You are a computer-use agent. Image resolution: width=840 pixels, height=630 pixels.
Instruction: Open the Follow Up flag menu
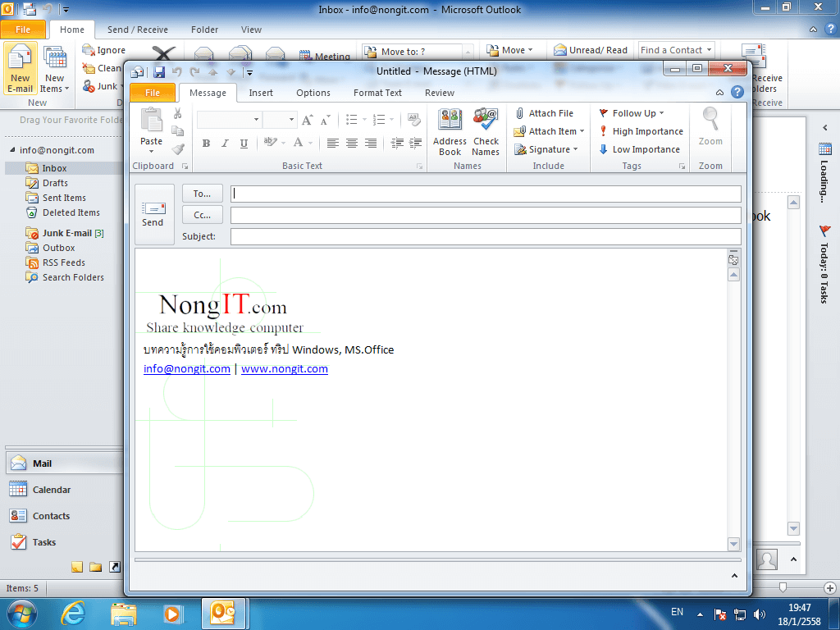coord(632,113)
